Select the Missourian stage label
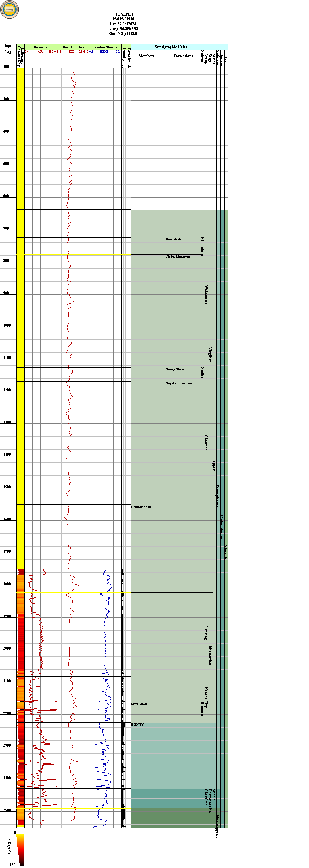This screenshot has height=868, width=309. (x=210, y=655)
